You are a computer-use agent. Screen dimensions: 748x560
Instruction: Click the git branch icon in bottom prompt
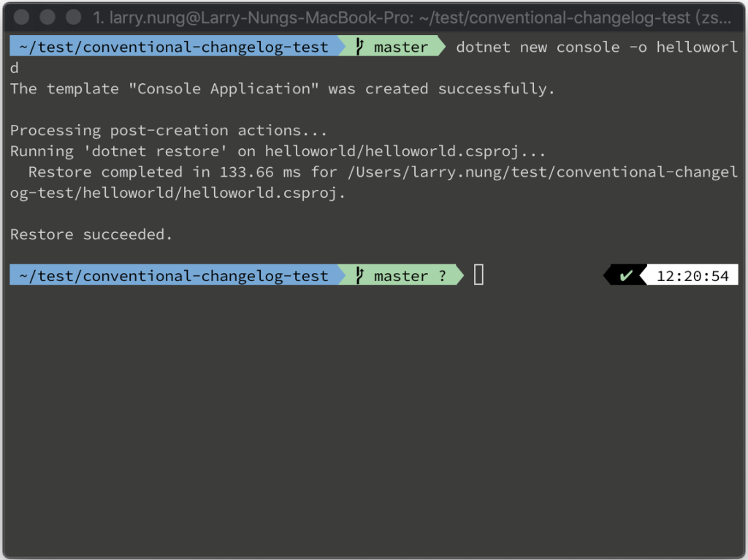[359, 275]
